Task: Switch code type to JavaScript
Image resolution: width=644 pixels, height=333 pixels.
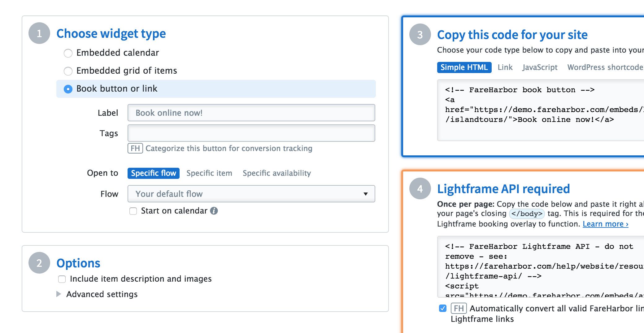Action: (540, 67)
